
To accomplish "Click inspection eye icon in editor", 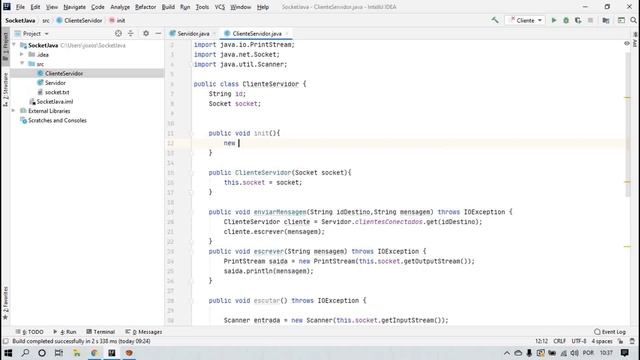I will 627,43.
